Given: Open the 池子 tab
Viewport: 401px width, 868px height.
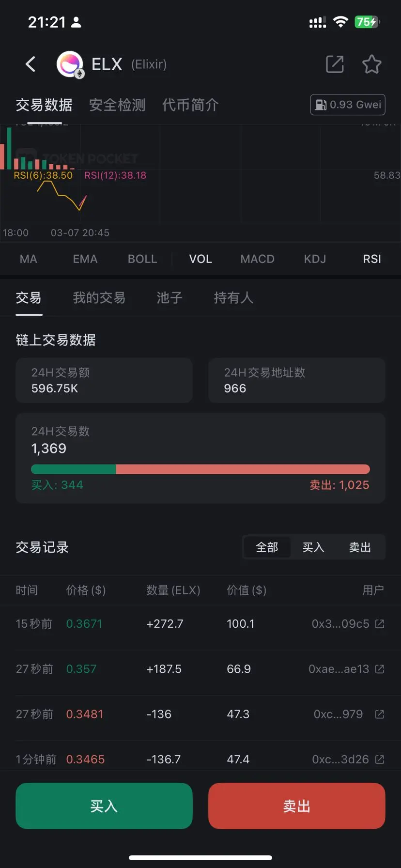Looking at the screenshot, I should [170, 297].
